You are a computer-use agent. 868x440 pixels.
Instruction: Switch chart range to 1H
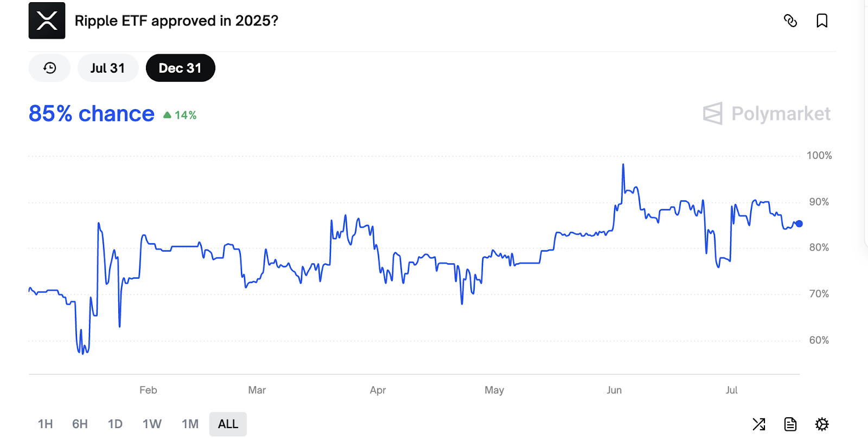coord(46,424)
